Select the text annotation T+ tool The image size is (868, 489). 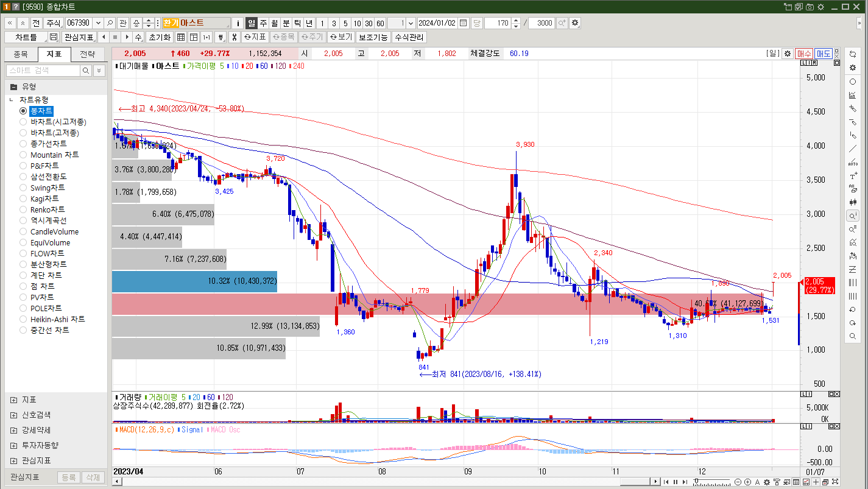[x=853, y=176]
